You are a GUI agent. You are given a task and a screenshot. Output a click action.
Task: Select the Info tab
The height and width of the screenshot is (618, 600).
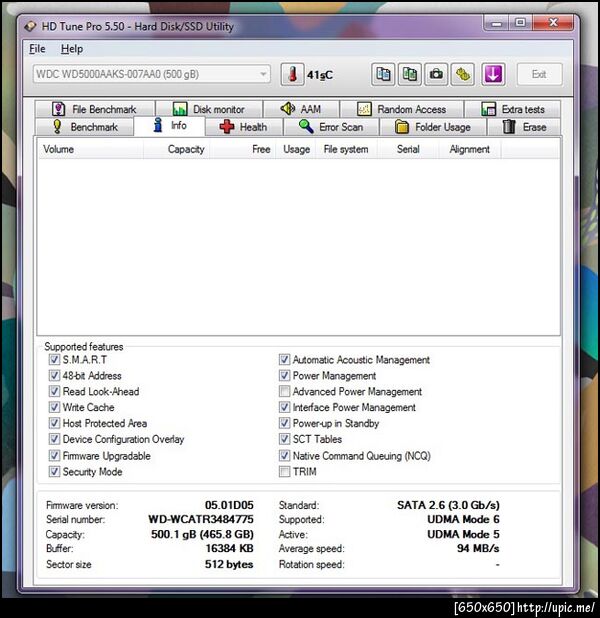pyautogui.click(x=170, y=126)
